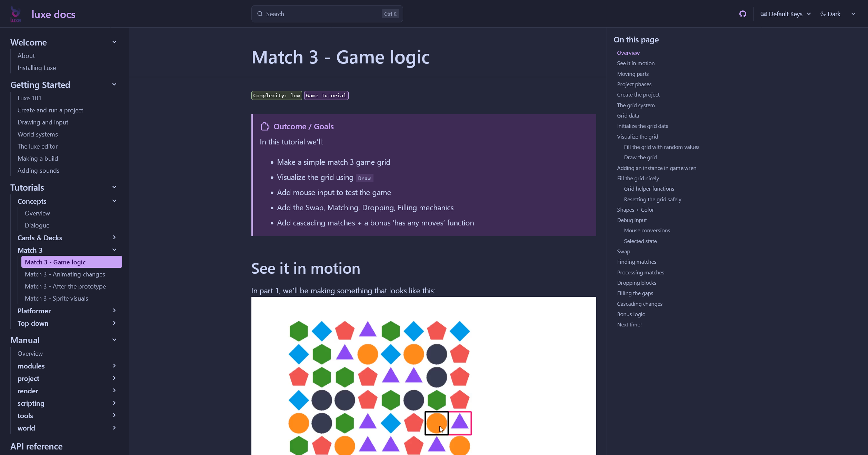Click the luxe logo icon
The image size is (868, 455).
pos(16,14)
